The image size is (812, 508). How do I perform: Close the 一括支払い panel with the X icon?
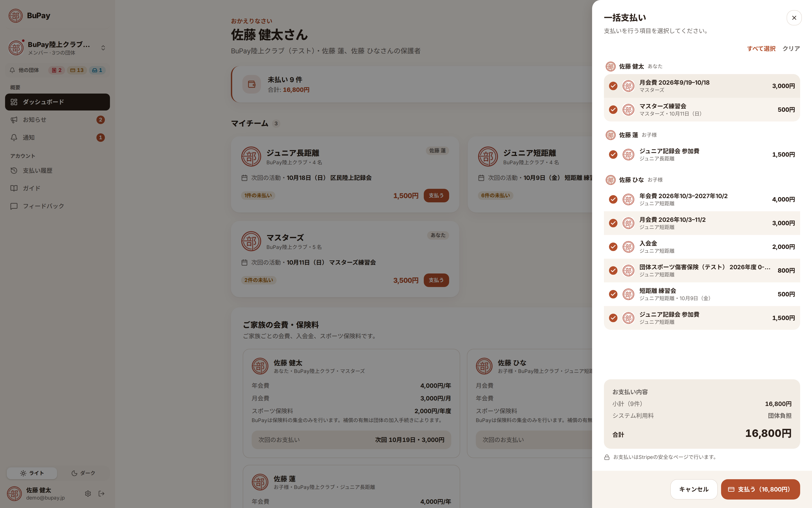click(794, 18)
